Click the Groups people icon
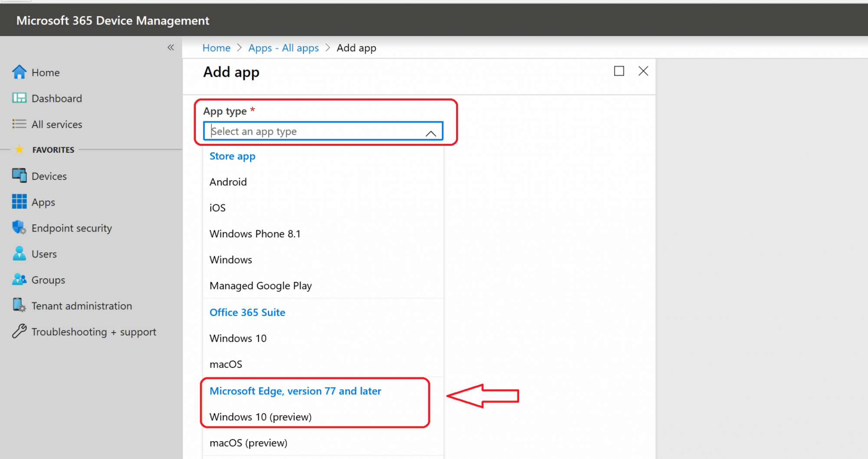Screen dimensions: 868x459 click(x=19, y=280)
